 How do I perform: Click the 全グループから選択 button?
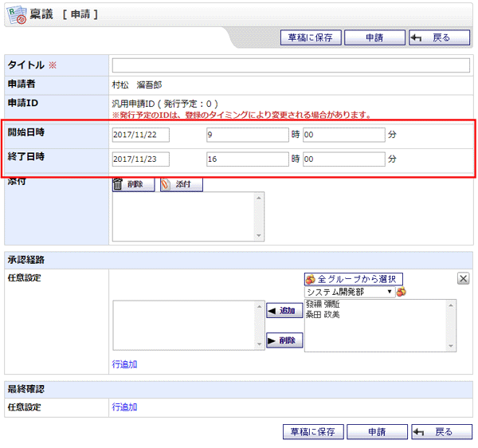click(354, 279)
